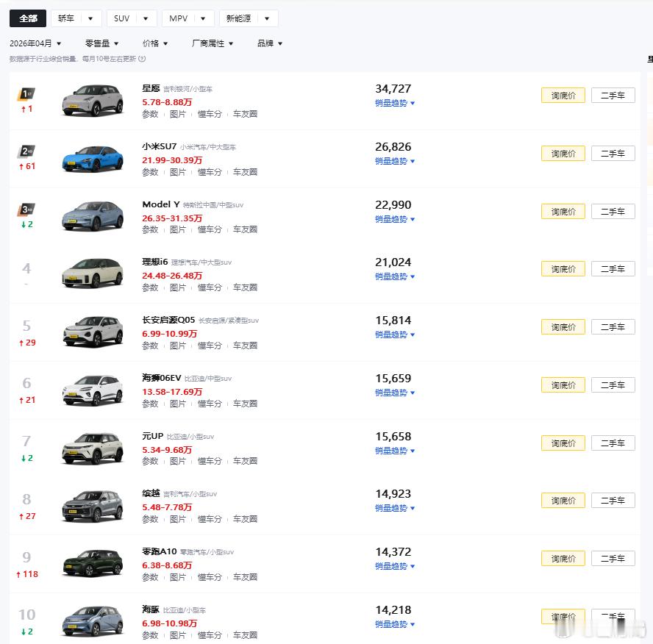
Task: Expand 销量趋势 for 海狮06EV
Action: 395,393
